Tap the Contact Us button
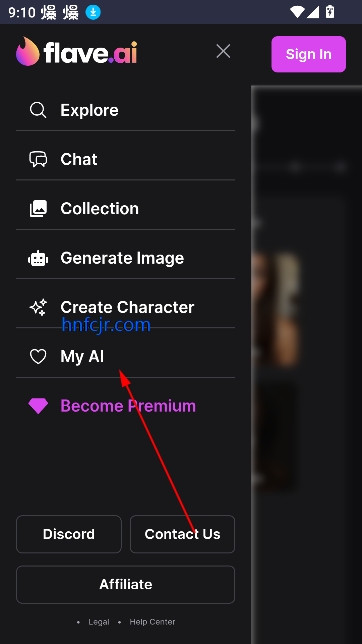 (x=182, y=534)
